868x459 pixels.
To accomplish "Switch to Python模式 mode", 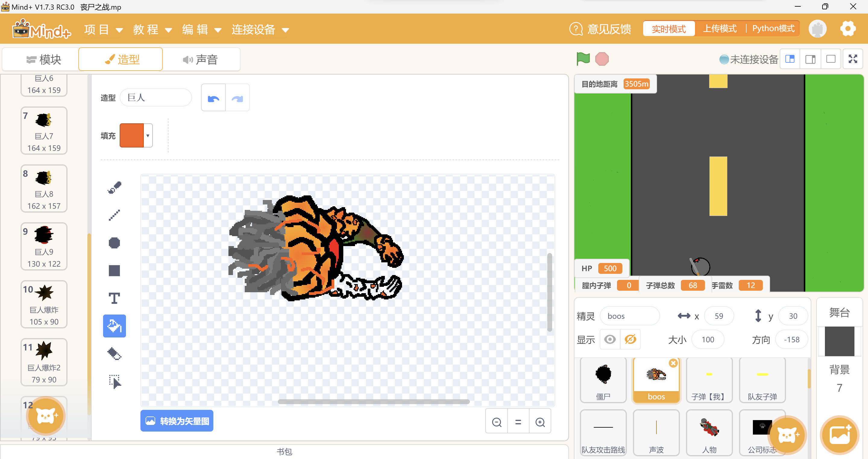I will 773,29.
